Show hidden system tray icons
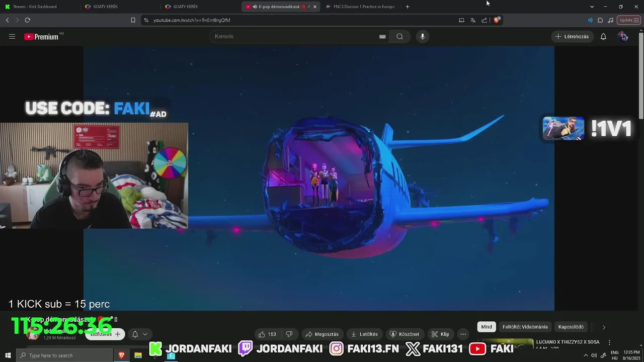Image resolution: width=644 pixels, height=362 pixels. click(586, 355)
